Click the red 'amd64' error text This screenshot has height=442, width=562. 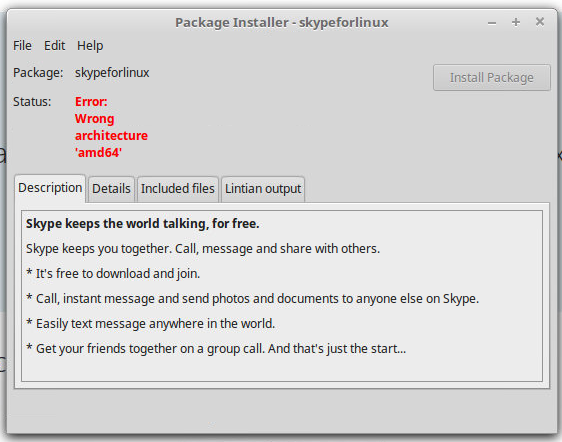98,153
